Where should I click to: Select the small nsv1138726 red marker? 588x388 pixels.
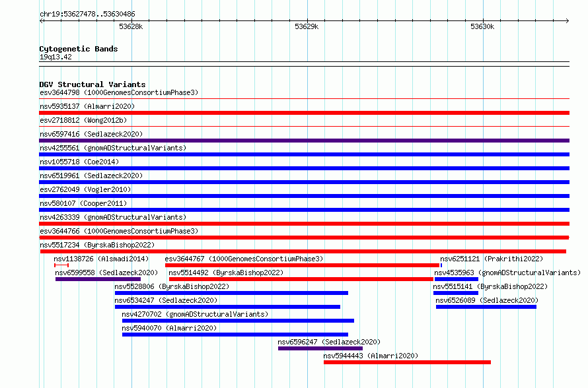point(61,265)
